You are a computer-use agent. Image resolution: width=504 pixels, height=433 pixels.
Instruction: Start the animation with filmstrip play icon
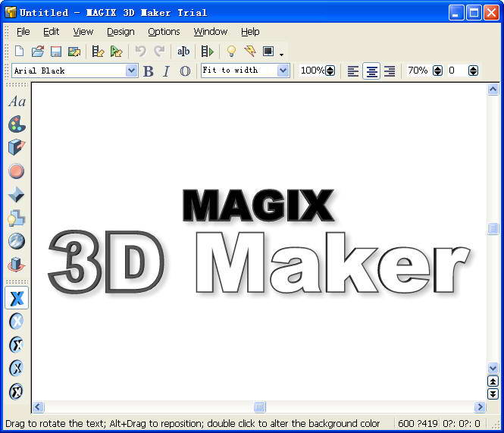pyautogui.click(x=208, y=51)
